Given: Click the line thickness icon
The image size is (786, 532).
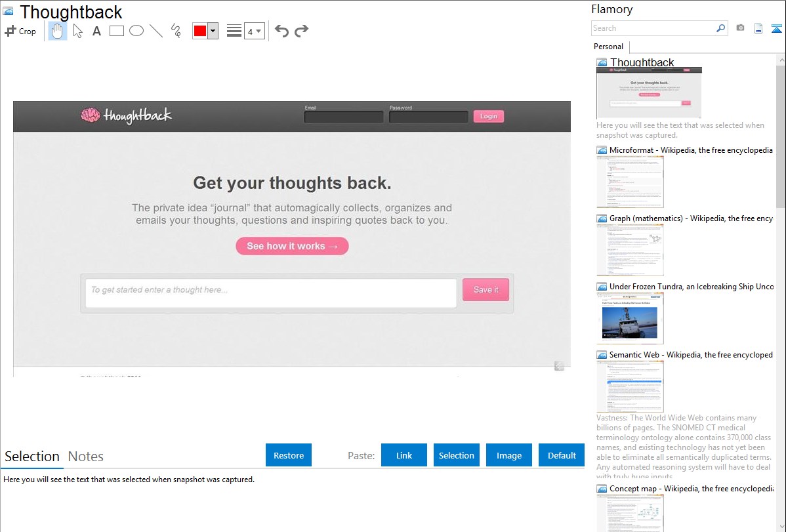Looking at the screenshot, I should [x=234, y=31].
